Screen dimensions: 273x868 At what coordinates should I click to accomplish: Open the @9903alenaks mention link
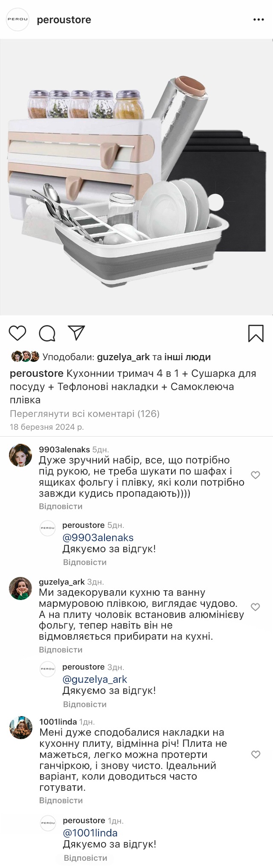click(98, 538)
